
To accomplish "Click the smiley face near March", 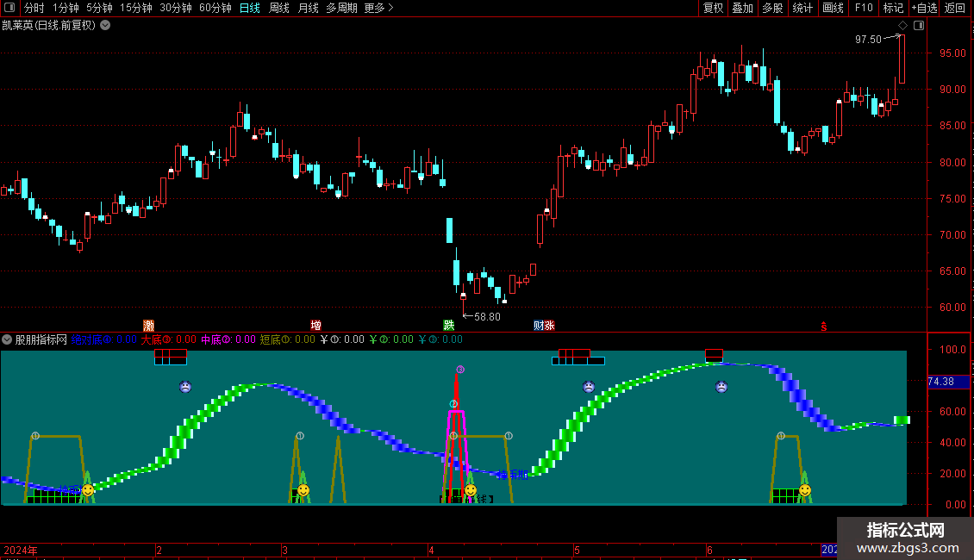I will pos(303,490).
